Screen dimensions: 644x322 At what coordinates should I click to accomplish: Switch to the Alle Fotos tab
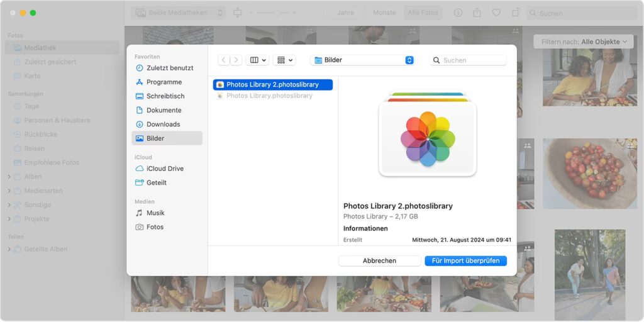[x=423, y=13]
